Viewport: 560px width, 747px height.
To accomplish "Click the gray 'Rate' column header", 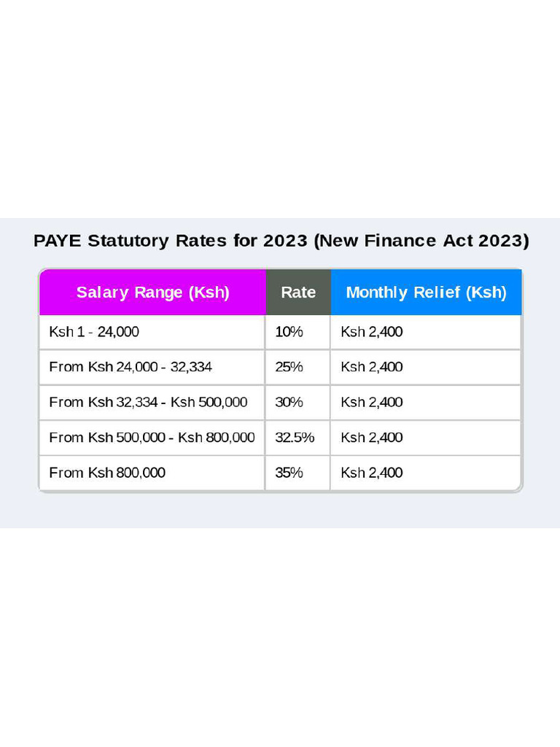I will coord(298,293).
